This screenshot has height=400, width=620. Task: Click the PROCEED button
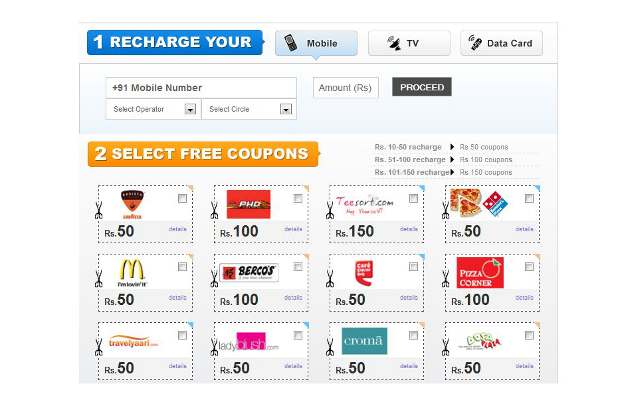422,87
